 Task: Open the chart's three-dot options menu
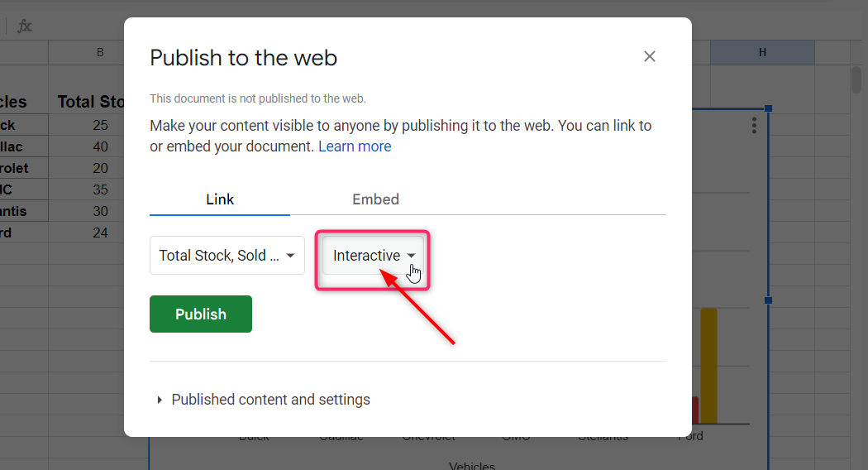pyautogui.click(x=754, y=125)
